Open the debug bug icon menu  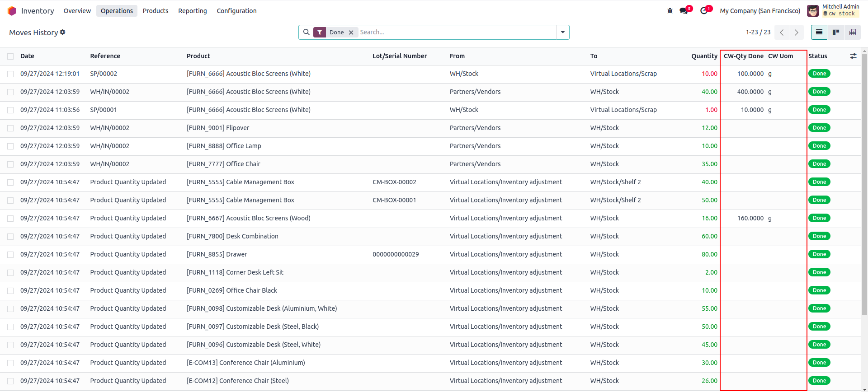click(x=670, y=11)
